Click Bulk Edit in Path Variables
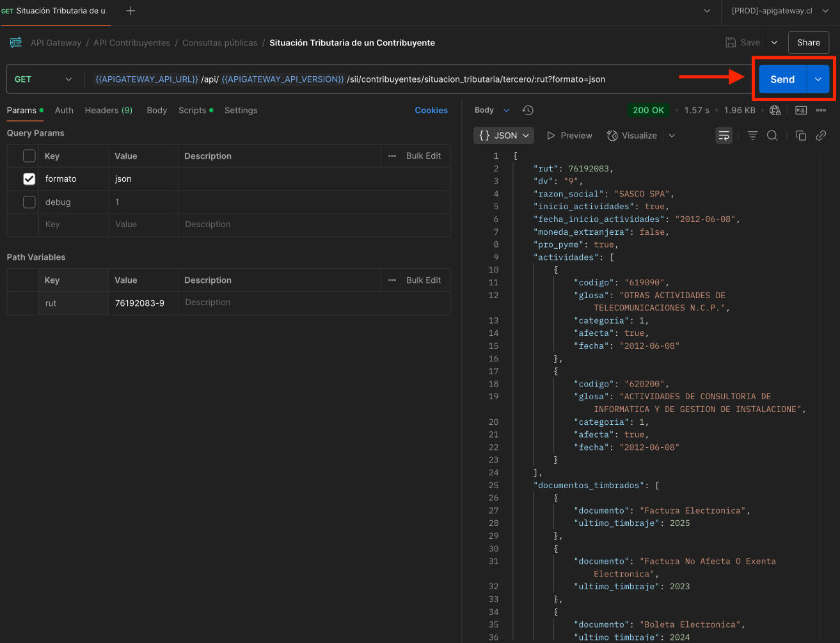 pyautogui.click(x=424, y=280)
